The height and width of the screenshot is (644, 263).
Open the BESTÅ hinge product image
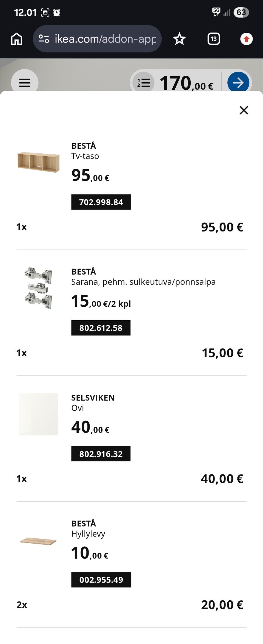pyautogui.click(x=38, y=288)
